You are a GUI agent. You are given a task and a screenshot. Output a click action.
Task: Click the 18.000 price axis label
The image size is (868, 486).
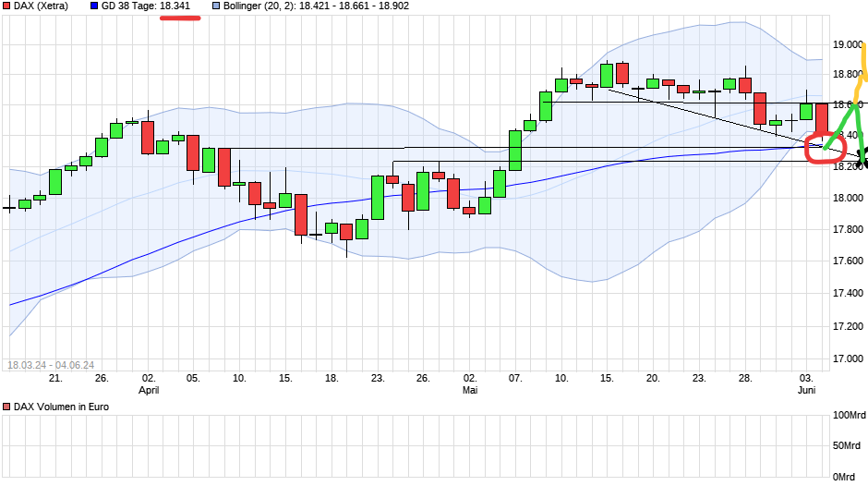tap(848, 198)
